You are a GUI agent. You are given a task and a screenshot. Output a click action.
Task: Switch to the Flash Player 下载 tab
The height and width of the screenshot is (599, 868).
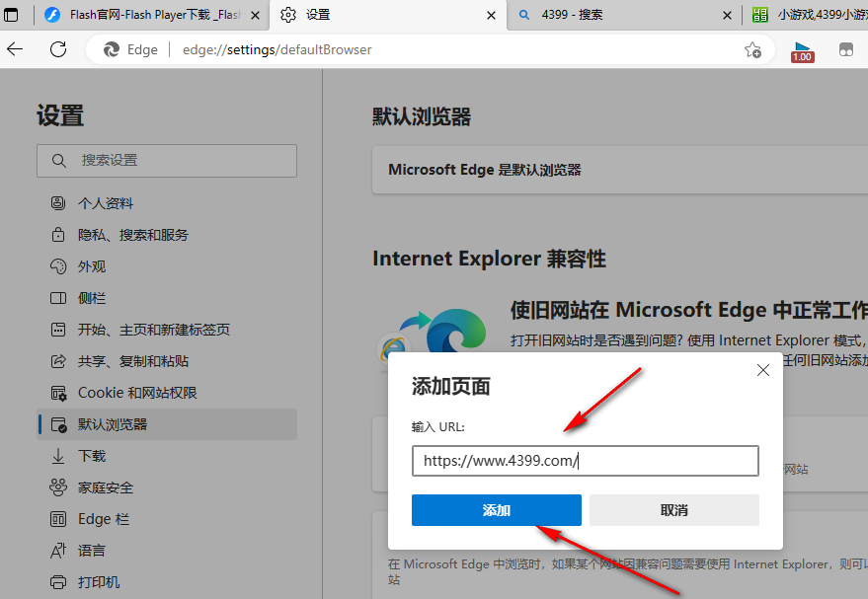point(148,16)
